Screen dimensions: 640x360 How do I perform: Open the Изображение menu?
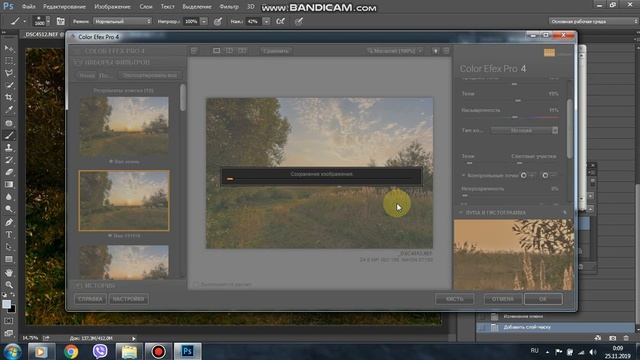click(x=112, y=7)
